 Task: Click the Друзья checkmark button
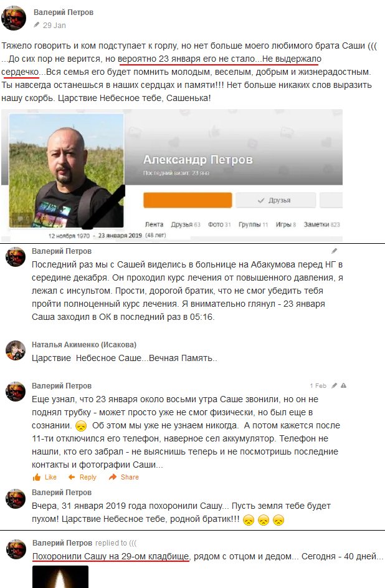coord(275,200)
